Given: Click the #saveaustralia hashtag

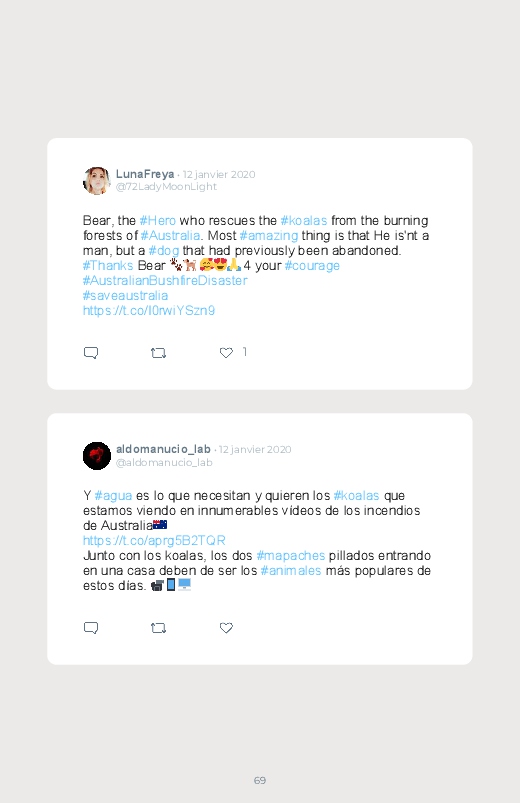Looking at the screenshot, I should 126,296.
